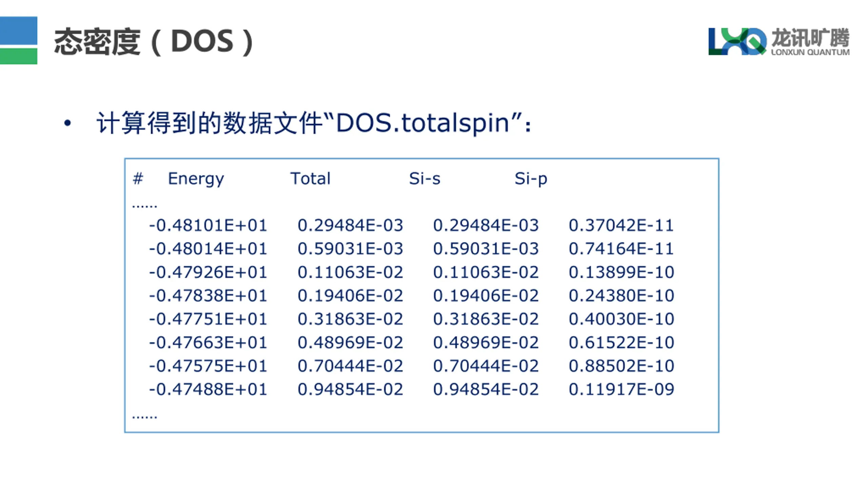Select Total value in the -0.47663E+01 row

tap(350, 342)
